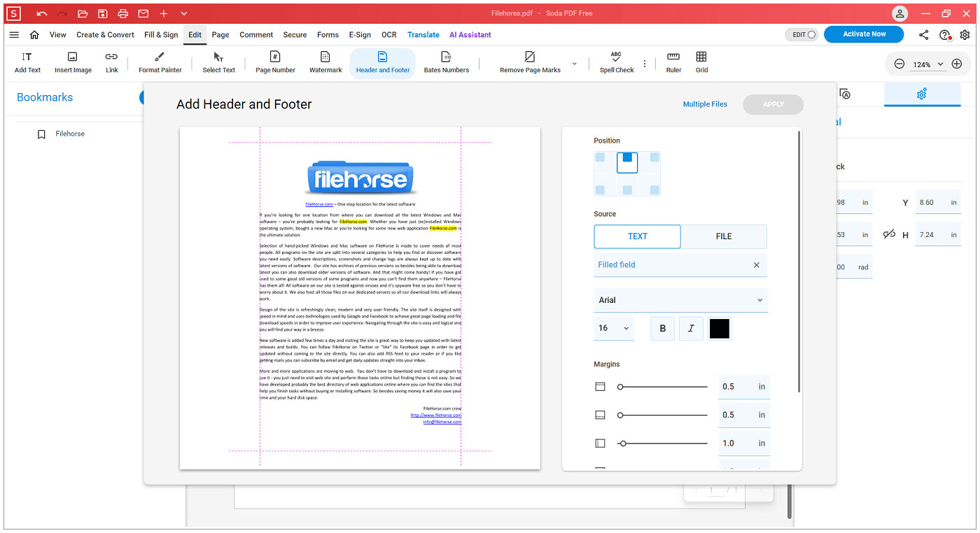
Task: Select bottom-center position cell
Action: pyautogui.click(x=627, y=190)
